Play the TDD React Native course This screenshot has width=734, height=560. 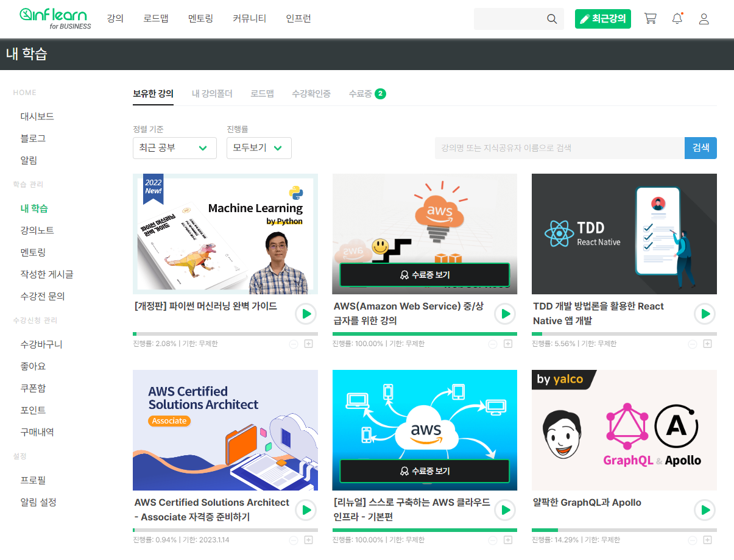click(x=705, y=314)
